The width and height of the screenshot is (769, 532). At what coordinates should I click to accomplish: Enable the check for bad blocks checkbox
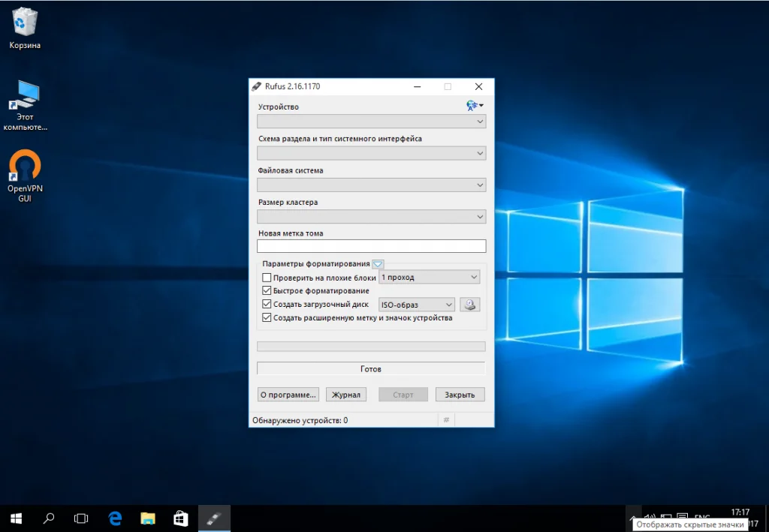click(267, 278)
